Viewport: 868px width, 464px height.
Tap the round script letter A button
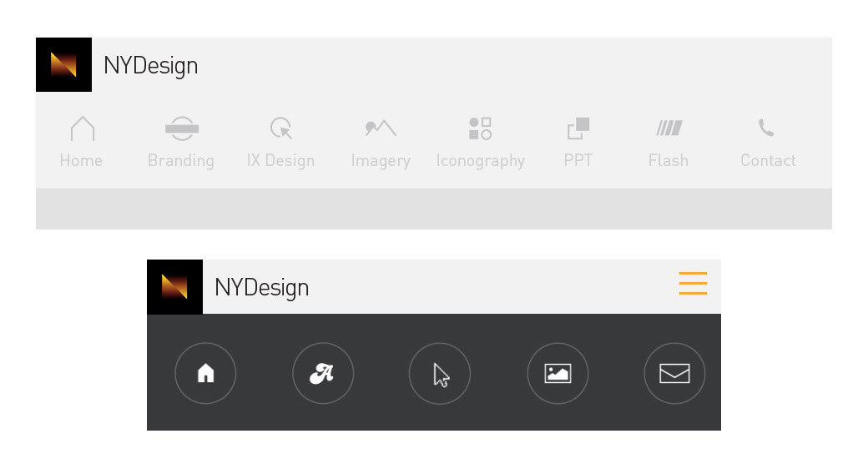(323, 373)
